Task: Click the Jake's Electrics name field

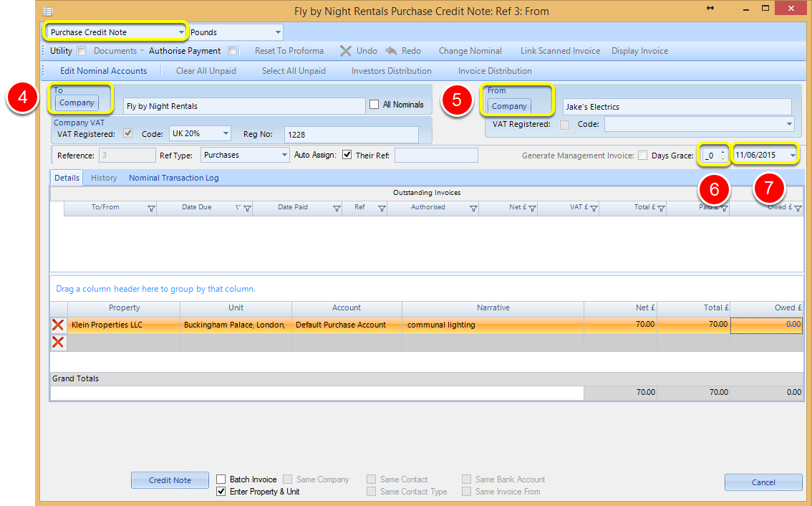Action: click(x=677, y=107)
